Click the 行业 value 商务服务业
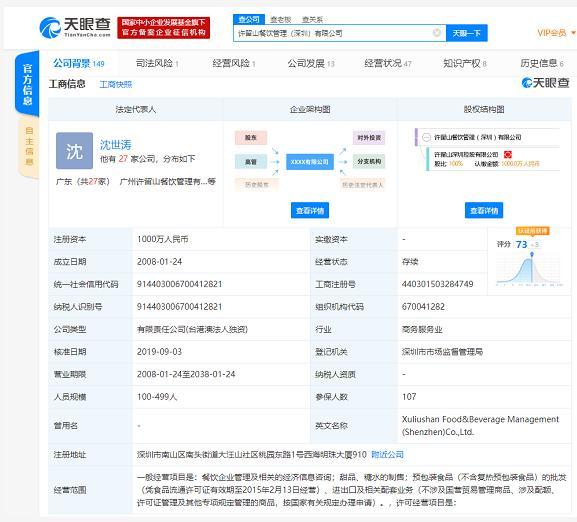The image size is (577, 522). [422, 329]
